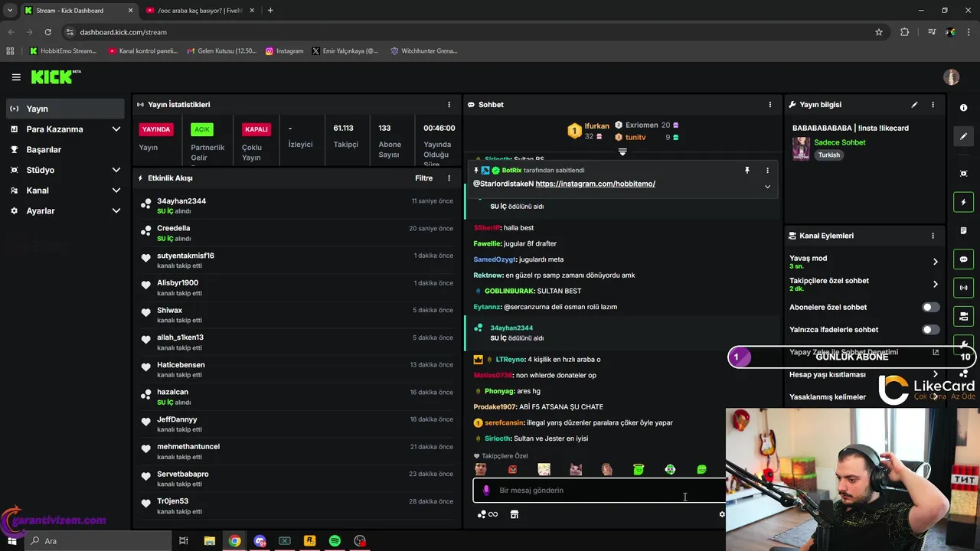Toggle the lightning activity icon in right rail
This screenshot has height=551, width=980.
point(964,203)
